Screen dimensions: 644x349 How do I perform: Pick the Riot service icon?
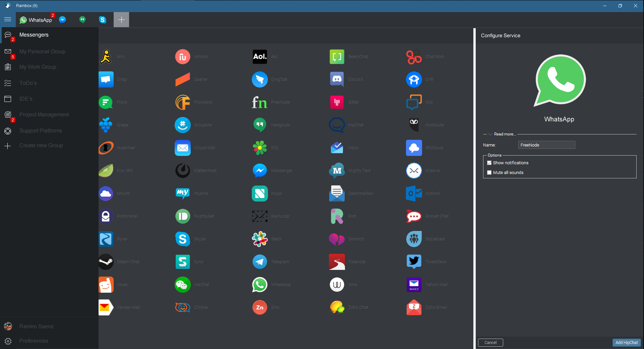click(x=337, y=216)
